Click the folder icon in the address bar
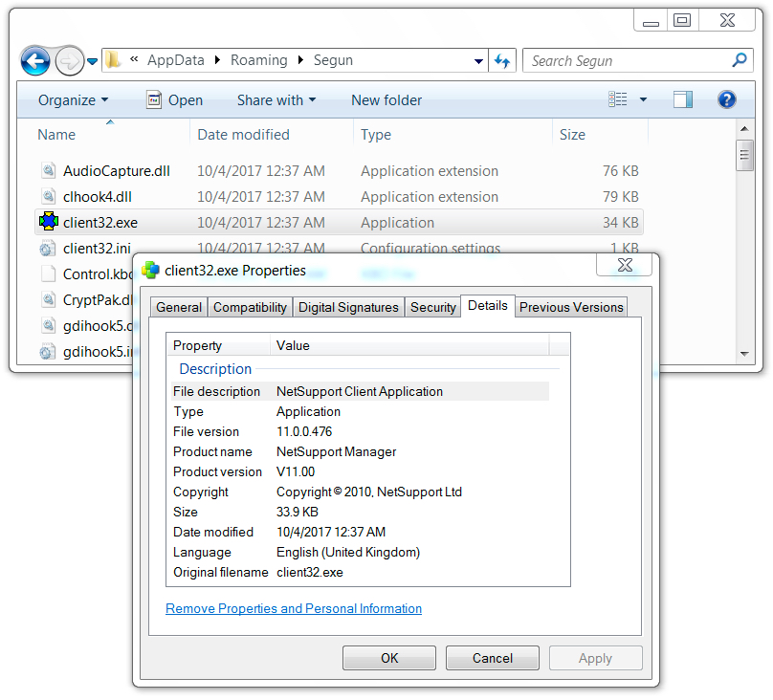The height and width of the screenshot is (700, 773). point(114,60)
